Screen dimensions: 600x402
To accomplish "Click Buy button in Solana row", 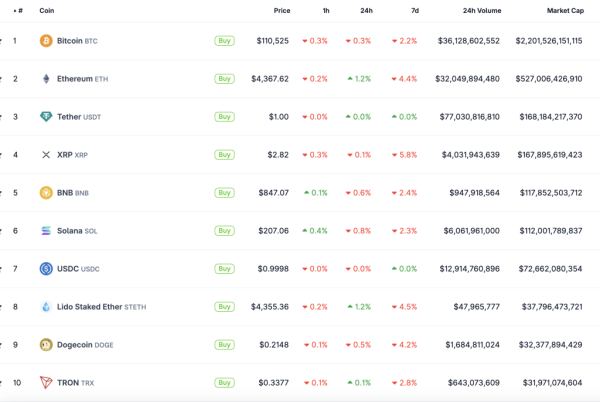I will coord(224,231).
